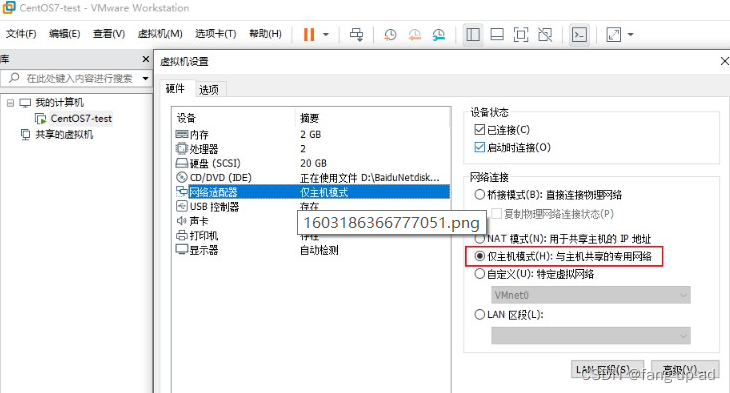The height and width of the screenshot is (393, 730).
Task: Open the 帮助(H) menu
Action: point(265,34)
